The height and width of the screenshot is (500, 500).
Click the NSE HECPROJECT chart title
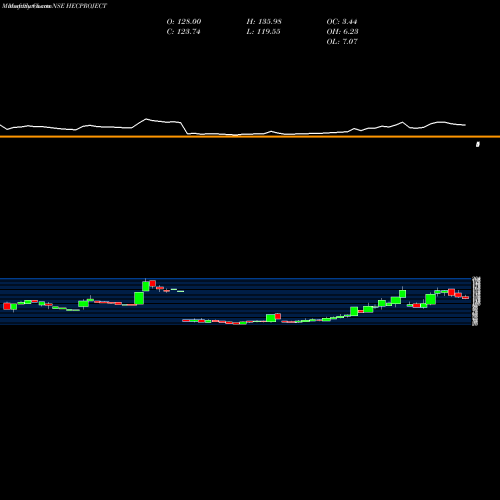pos(80,6)
